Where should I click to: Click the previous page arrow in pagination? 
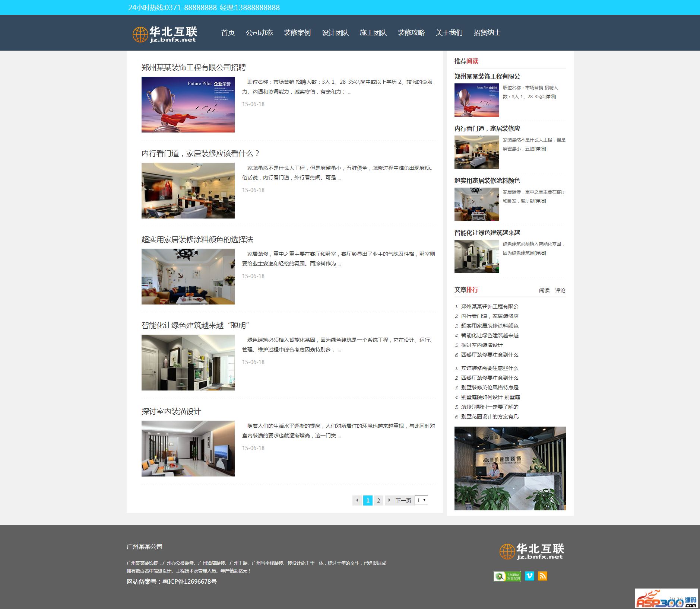click(x=357, y=500)
